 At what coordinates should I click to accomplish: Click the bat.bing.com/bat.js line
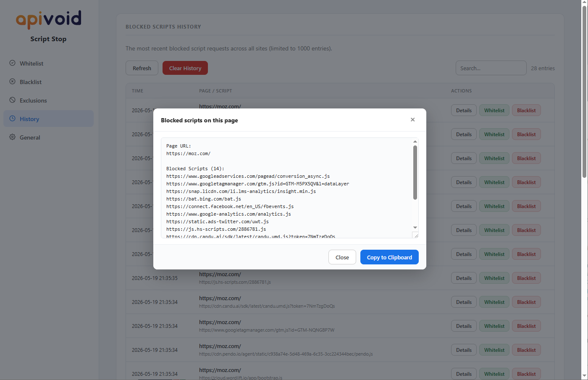[x=204, y=199]
